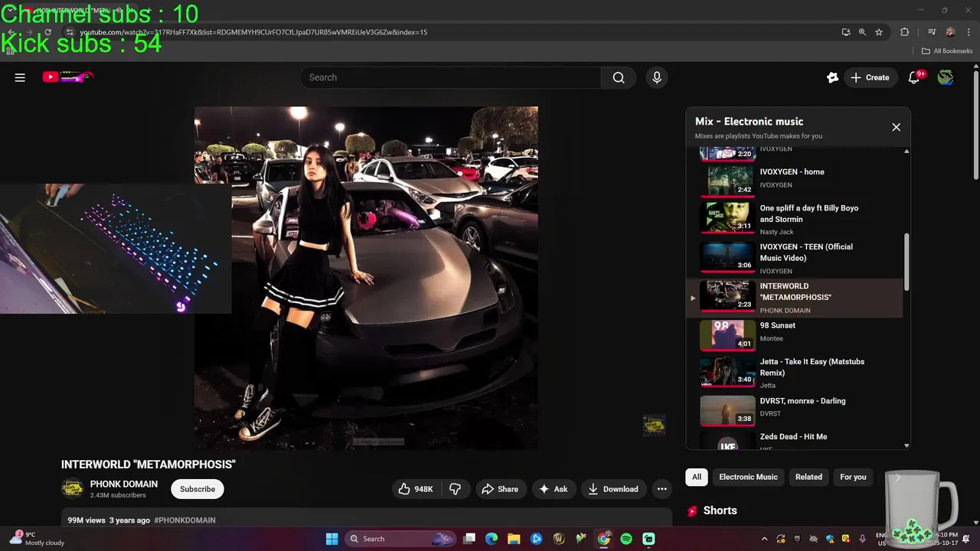The image size is (980, 551).
Task: Launch Microsoft Edge from the taskbar
Action: click(x=492, y=539)
